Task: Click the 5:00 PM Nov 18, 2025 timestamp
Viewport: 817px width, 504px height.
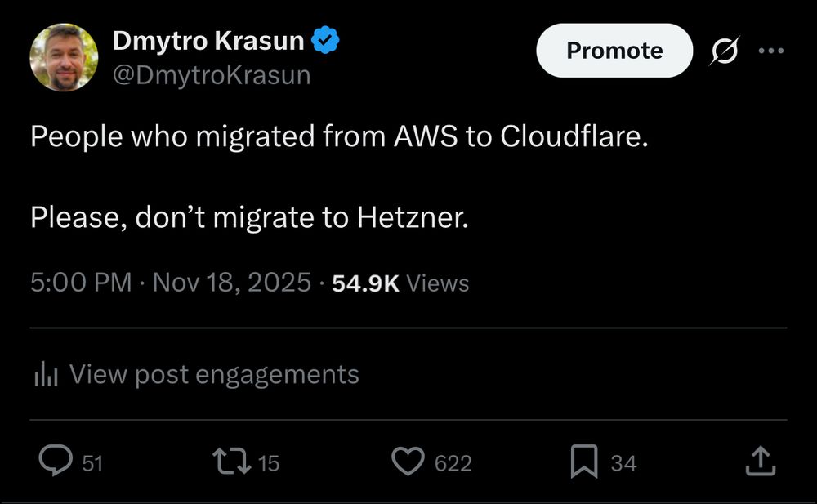Action: coord(171,283)
